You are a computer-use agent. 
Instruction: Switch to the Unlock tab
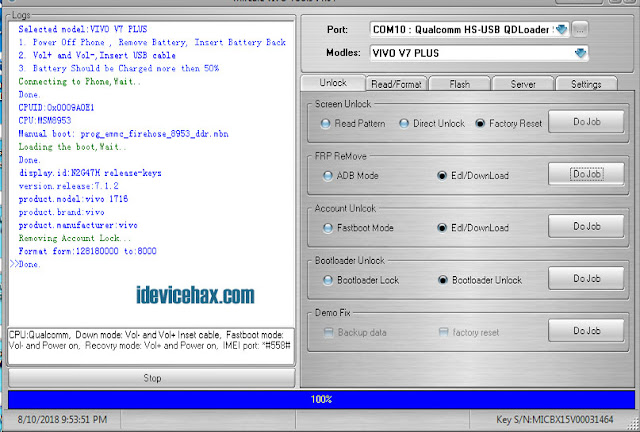333,83
